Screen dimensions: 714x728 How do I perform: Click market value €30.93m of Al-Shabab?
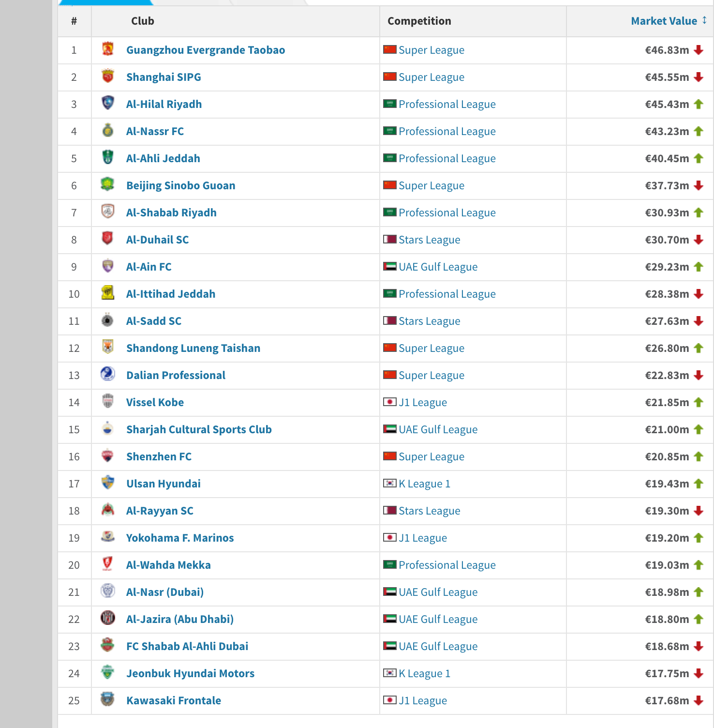coord(667,212)
